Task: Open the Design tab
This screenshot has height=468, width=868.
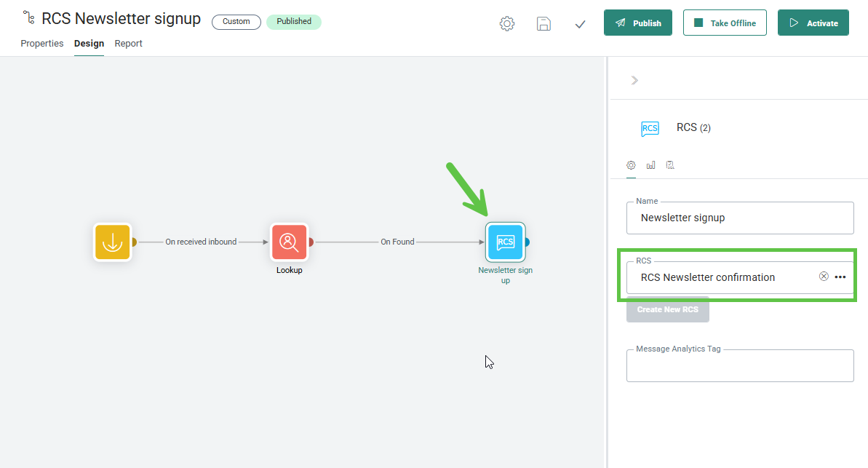Action: 89,44
